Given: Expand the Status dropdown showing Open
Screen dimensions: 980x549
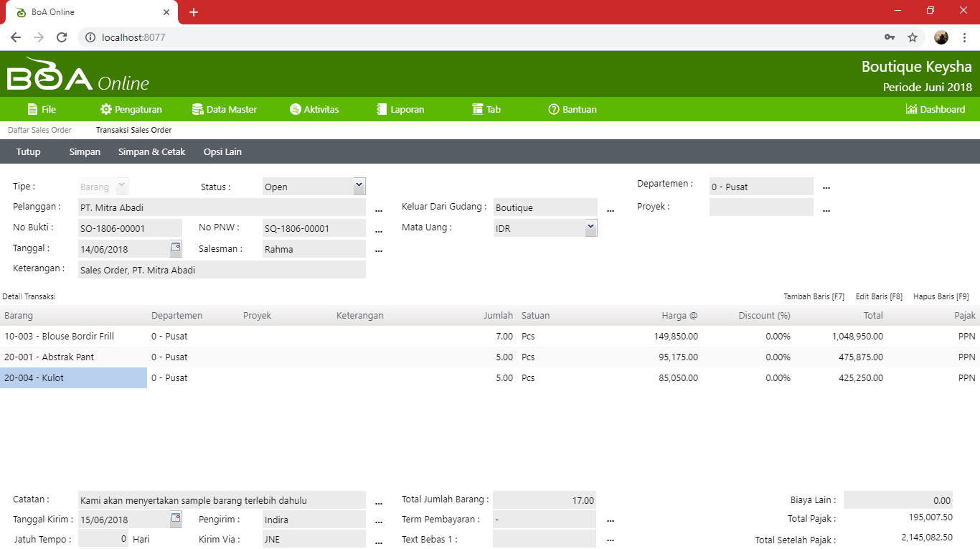Looking at the screenshot, I should (x=359, y=187).
